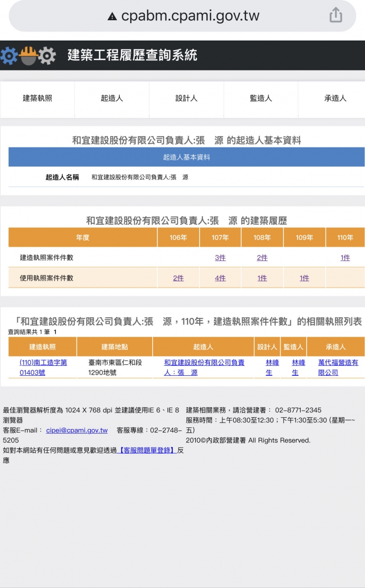Open 107年 使用執照 4件 link

pyautogui.click(x=220, y=278)
